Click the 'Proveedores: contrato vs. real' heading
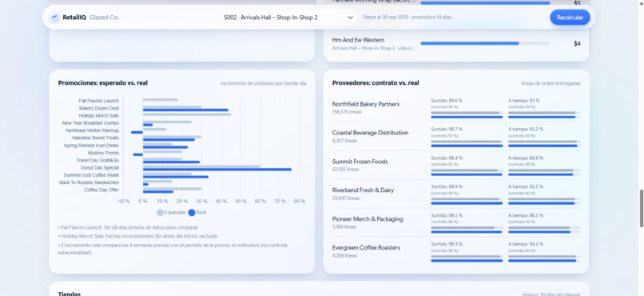This screenshot has width=644, height=296. pyautogui.click(x=376, y=82)
